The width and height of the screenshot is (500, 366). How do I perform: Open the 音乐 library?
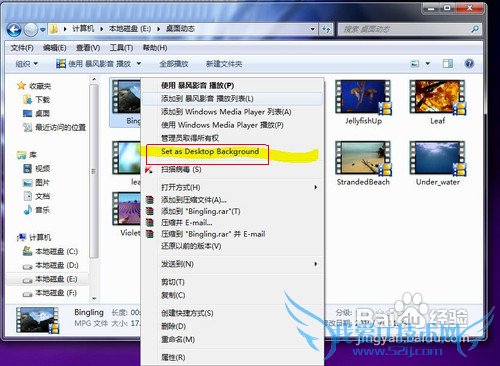click(x=37, y=210)
